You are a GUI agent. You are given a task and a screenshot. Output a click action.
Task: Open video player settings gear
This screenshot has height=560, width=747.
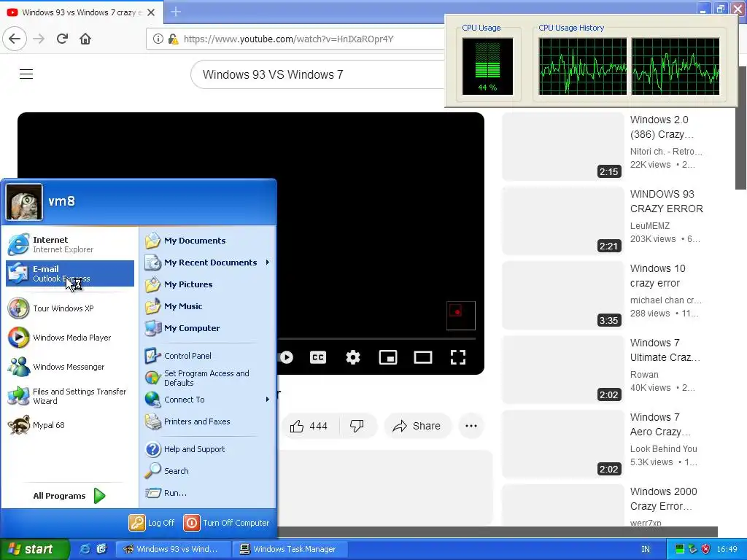[x=353, y=357]
